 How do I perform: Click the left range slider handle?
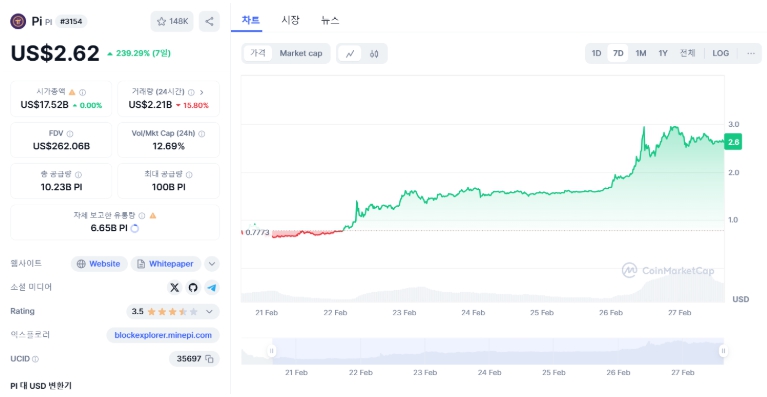(271, 351)
